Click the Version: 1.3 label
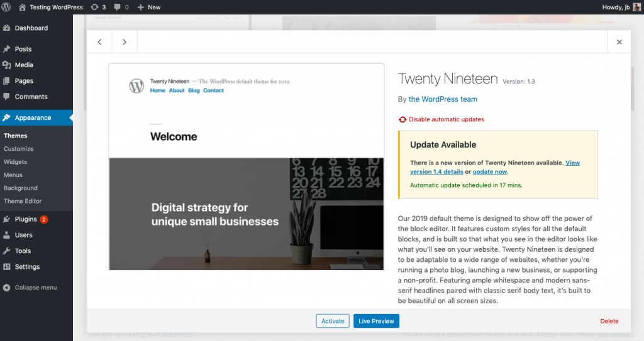Screen dimensions: 644x341 click(519, 82)
